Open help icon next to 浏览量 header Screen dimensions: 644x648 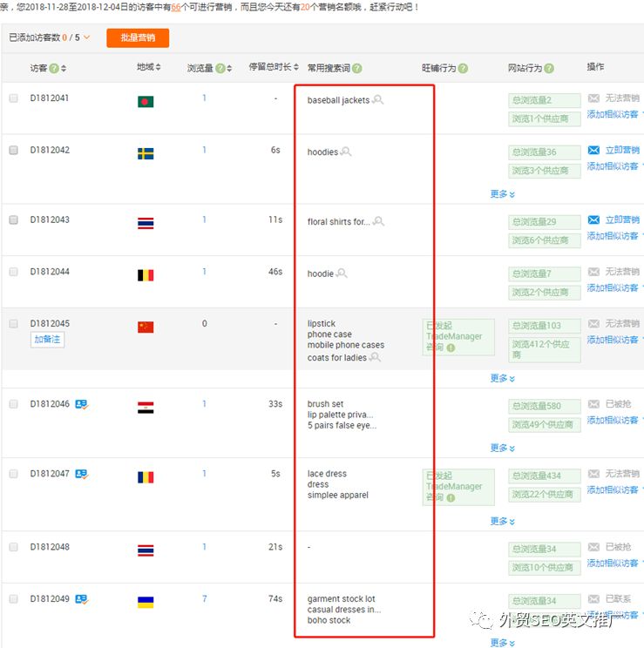coord(220,68)
